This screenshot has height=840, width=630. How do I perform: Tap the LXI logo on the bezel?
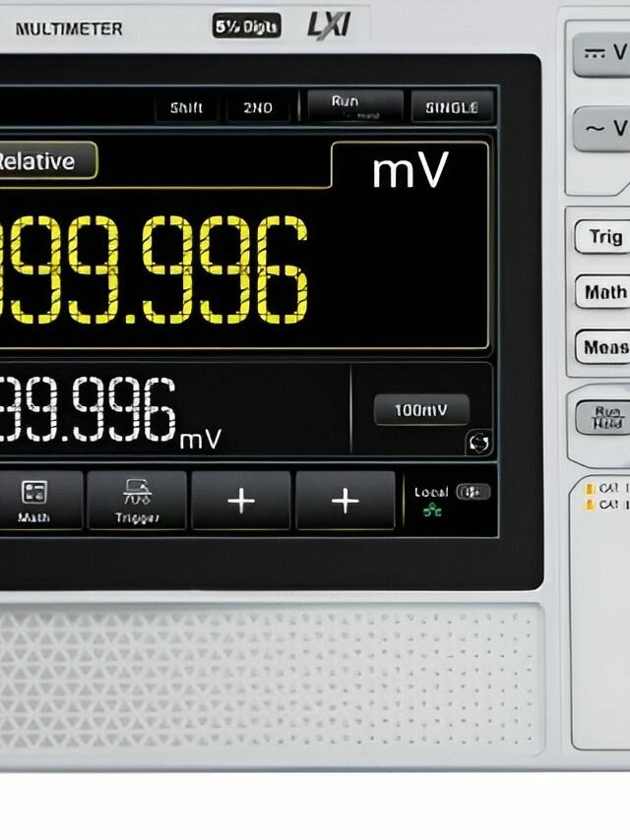(x=329, y=26)
